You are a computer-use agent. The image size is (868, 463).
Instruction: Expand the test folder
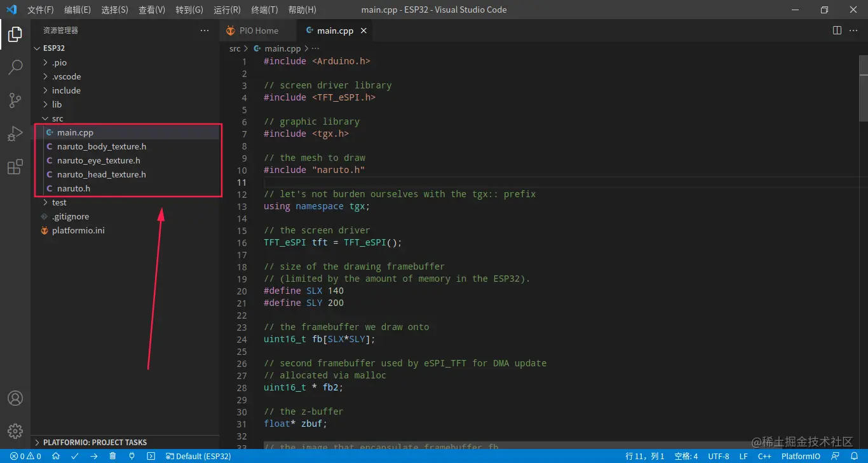[126, 202]
